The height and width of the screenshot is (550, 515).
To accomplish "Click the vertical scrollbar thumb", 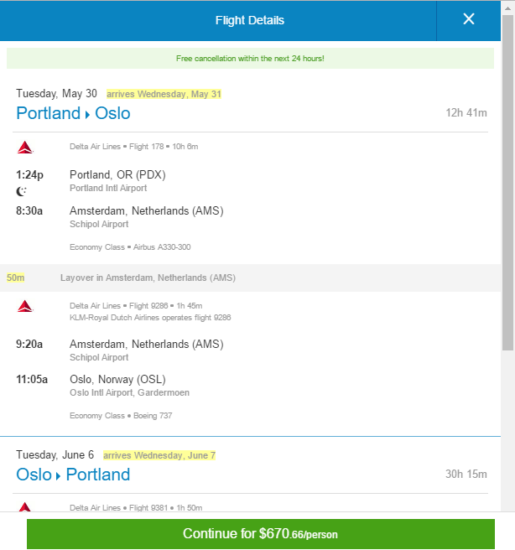I will pos(508,182).
